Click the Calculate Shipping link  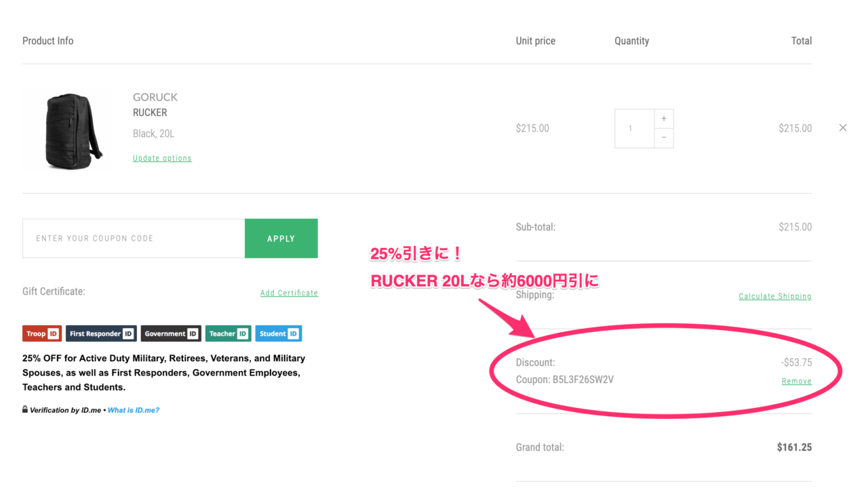775,296
